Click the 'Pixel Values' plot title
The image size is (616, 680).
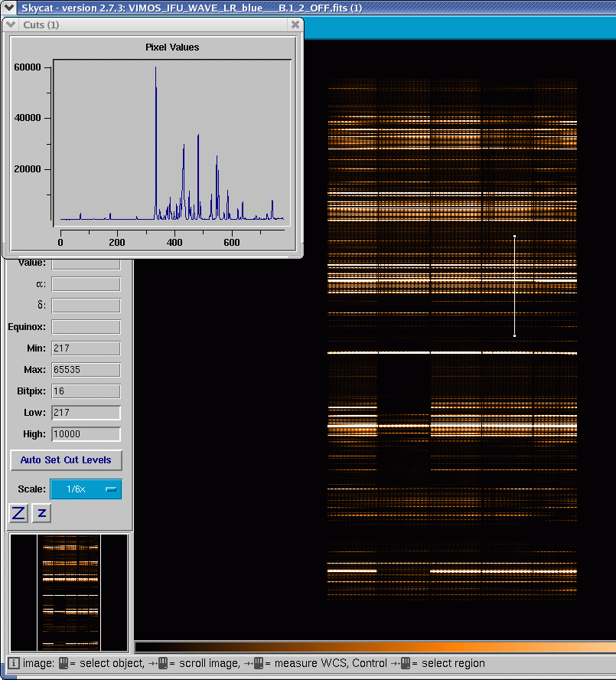tap(172, 47)
